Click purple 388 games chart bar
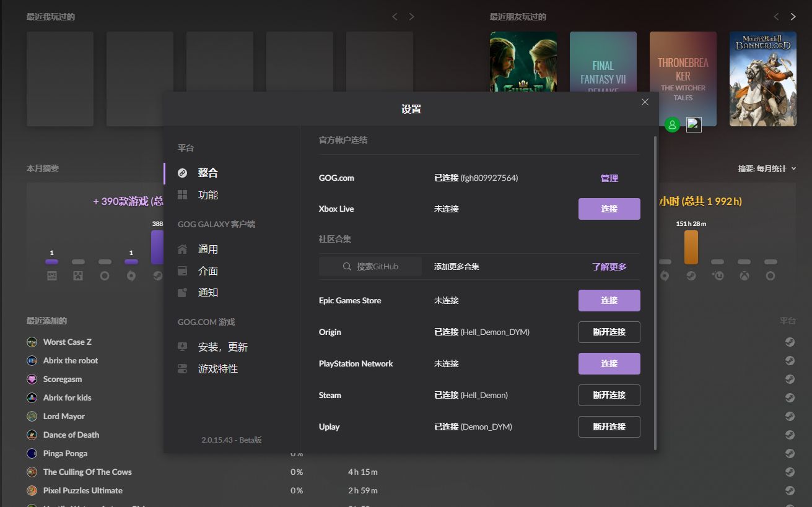The width and height of the screenshot is (812, 507). click(x=157, y=247)
